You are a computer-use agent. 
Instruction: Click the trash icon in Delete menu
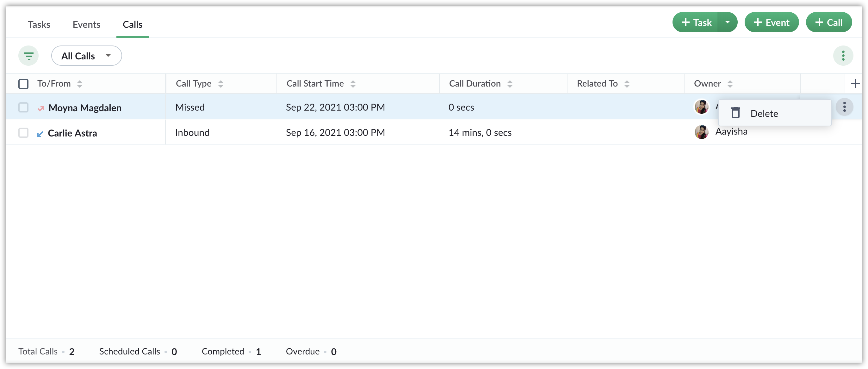point(735,113)
